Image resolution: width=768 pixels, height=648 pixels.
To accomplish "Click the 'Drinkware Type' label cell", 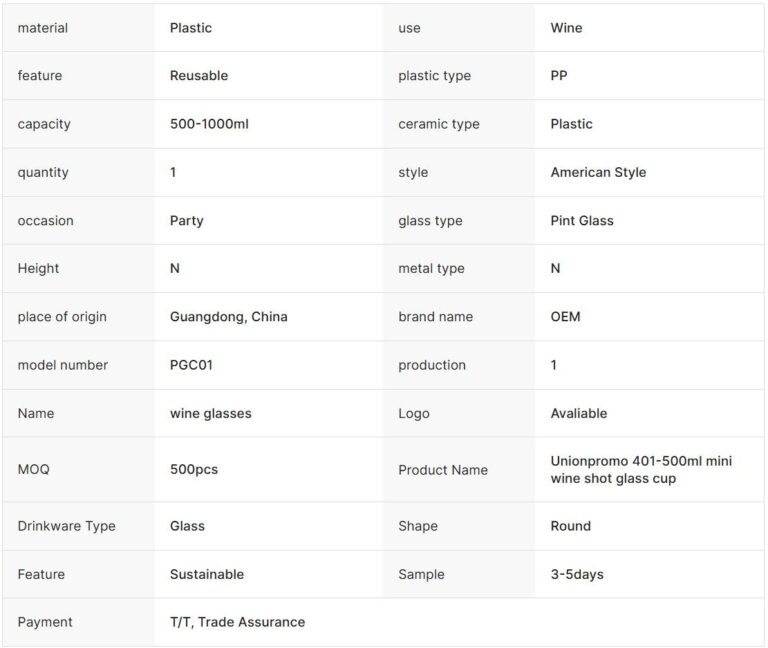I will pos(66,526).
